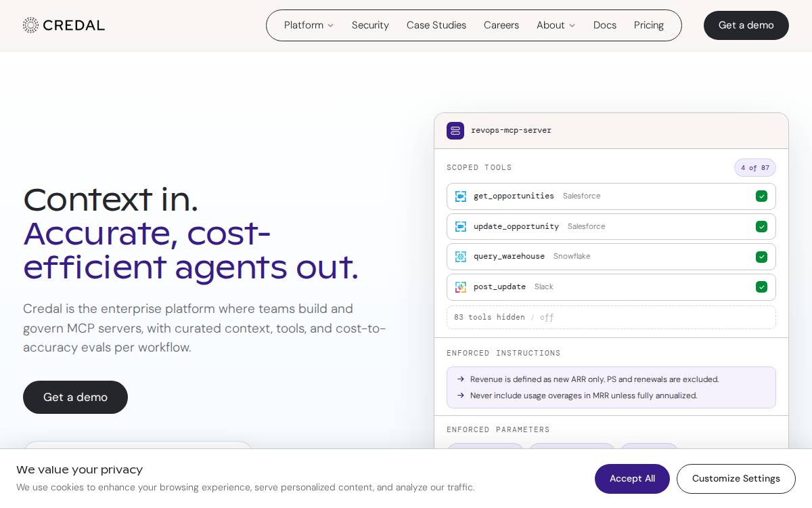Click the Salesforce icon beside get_opportunities
Screen dimensions: 812x508
tap(461, 196)
